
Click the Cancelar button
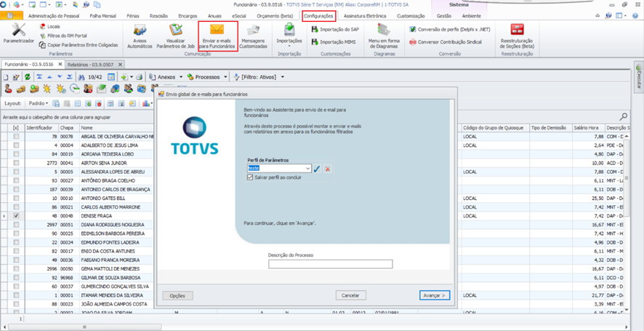coord(351,295)
